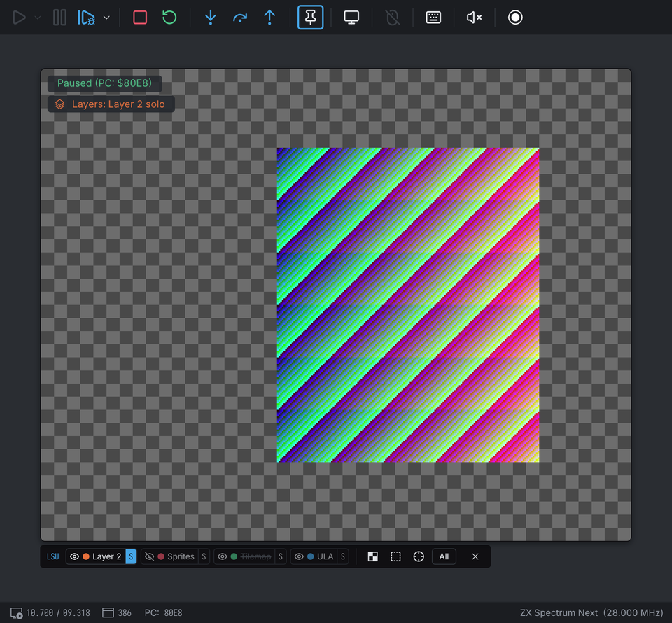Click the diagonal-striped Layer 2 image
Screen dimensions: 672x623
pos(408,304)
